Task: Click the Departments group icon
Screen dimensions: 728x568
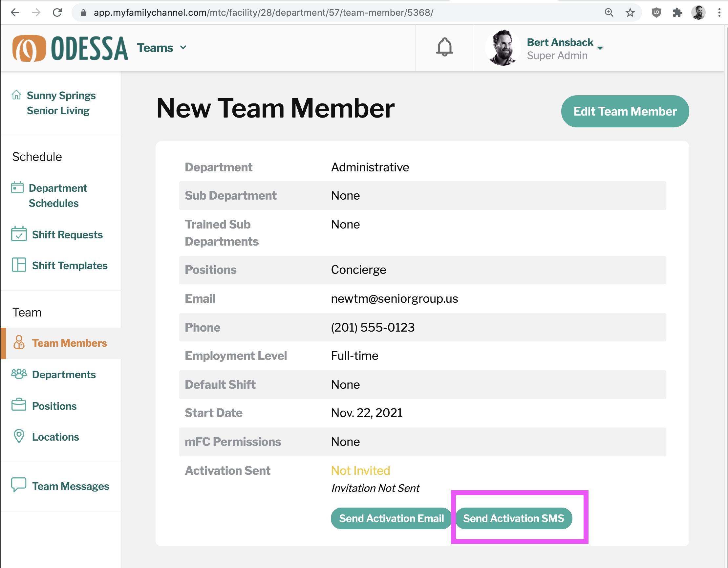Action: pos(19,374)
